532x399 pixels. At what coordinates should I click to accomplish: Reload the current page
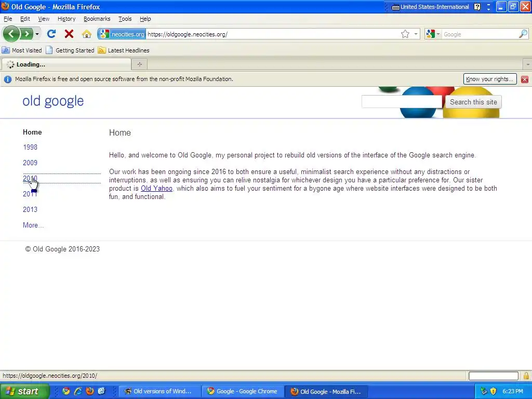[51, 34]
